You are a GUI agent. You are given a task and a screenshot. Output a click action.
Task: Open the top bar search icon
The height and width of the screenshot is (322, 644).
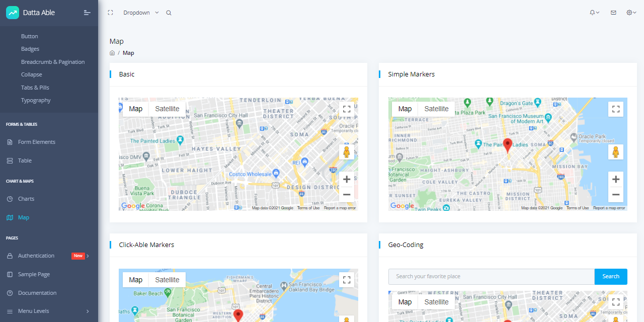coord(169,13)
